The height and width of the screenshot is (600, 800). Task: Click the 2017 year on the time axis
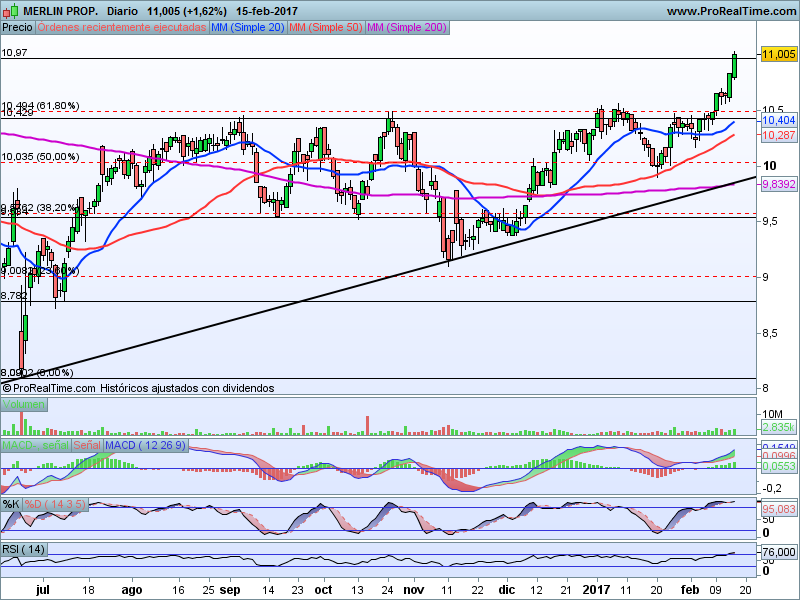click(x=596, y=590)
